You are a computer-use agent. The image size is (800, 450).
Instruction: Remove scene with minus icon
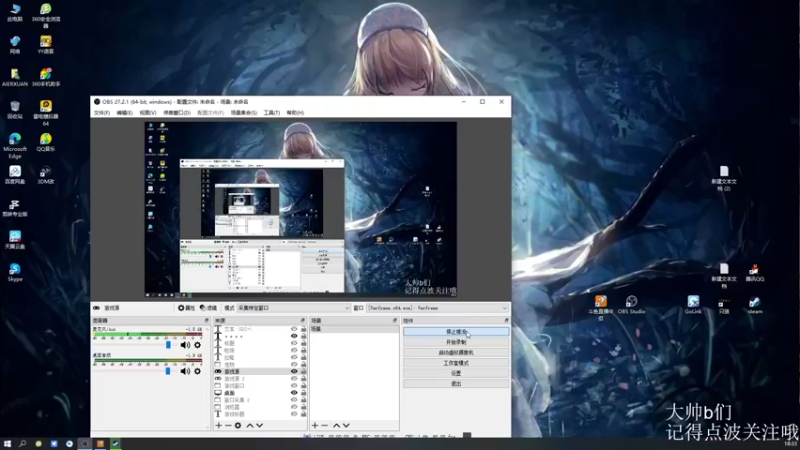[x=324, y=425]
